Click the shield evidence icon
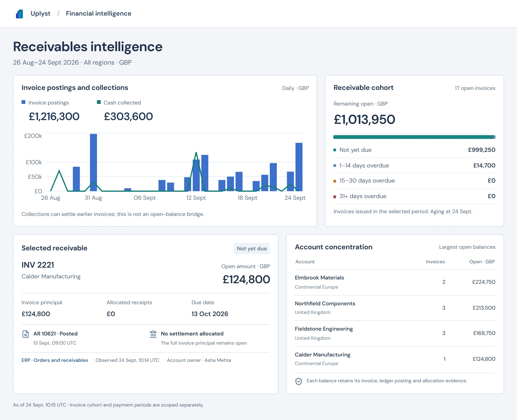 coord(299,381)
